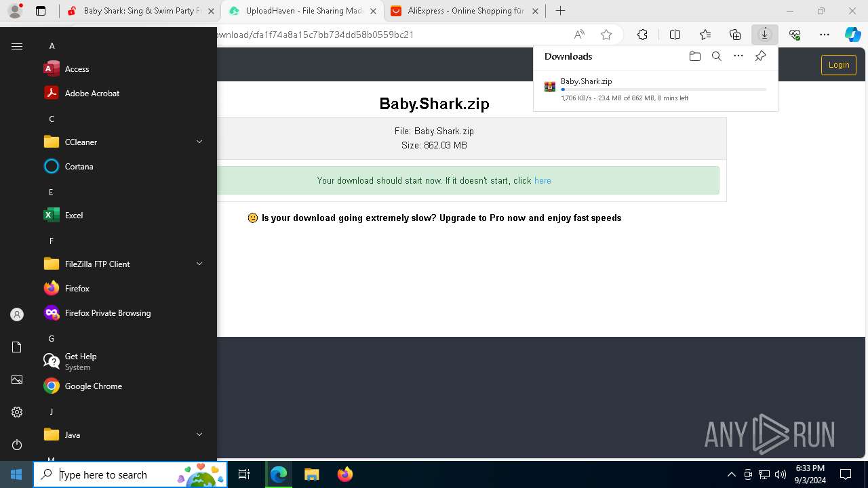Click the Downloads toolbar button in Edge

[x=764, y=35]
